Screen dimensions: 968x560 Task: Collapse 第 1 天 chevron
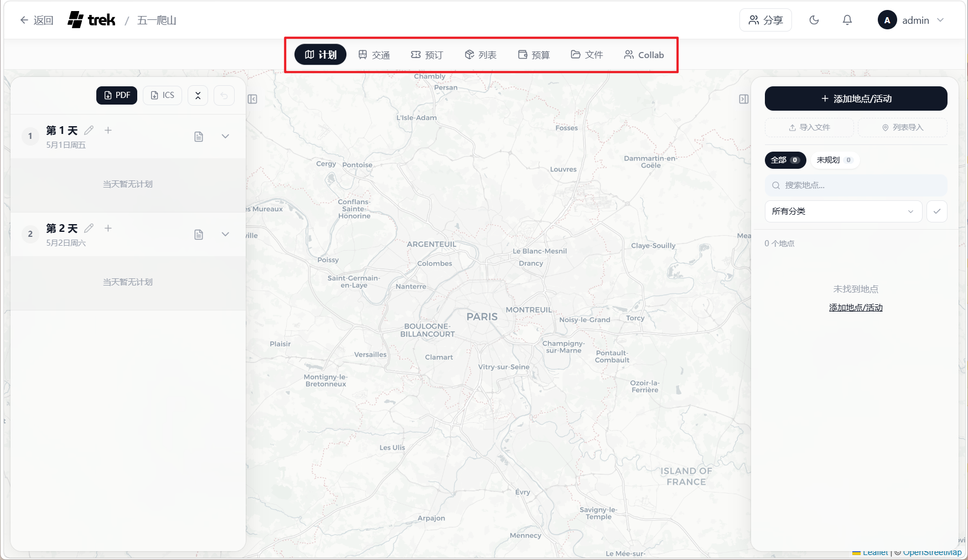click(225, 136)
